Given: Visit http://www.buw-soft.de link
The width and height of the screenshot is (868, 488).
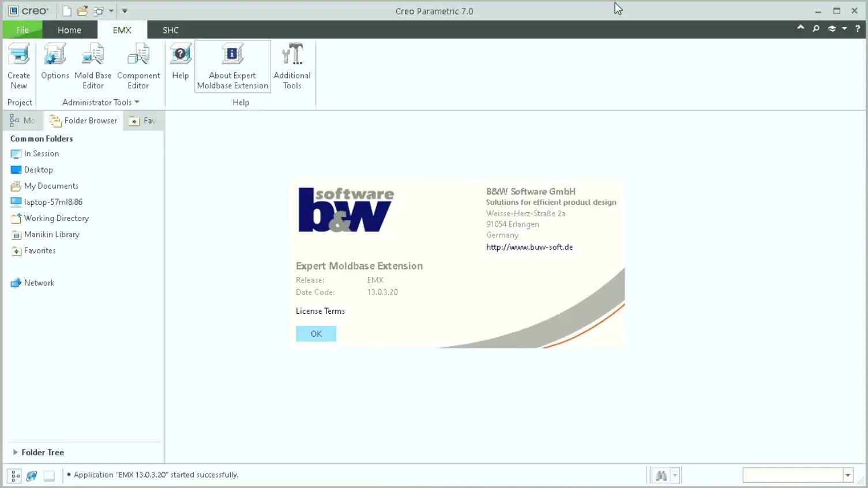Looking at the screenshot, I should coord(529,247).
